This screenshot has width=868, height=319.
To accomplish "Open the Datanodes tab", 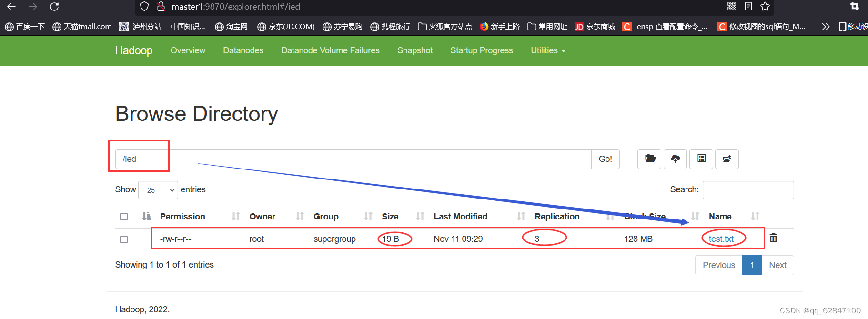I will (243, 50).
